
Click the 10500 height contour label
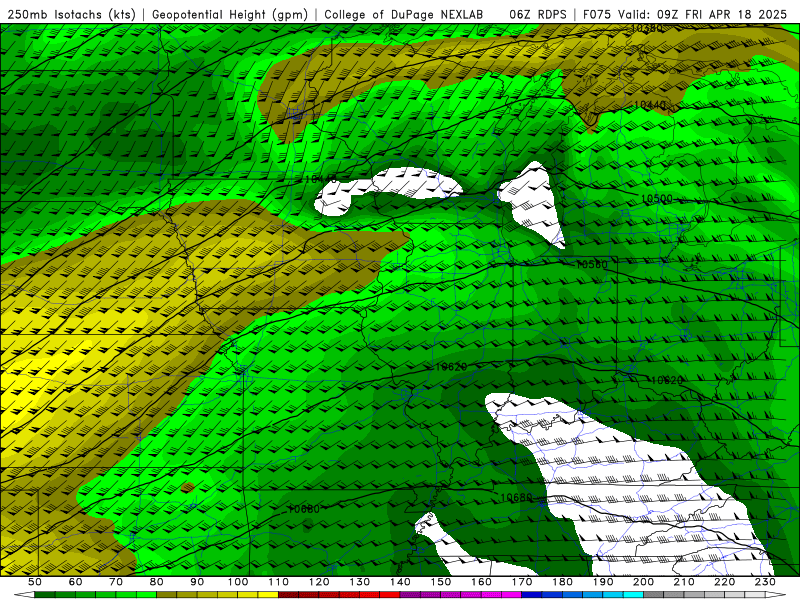tap(657, 198)
